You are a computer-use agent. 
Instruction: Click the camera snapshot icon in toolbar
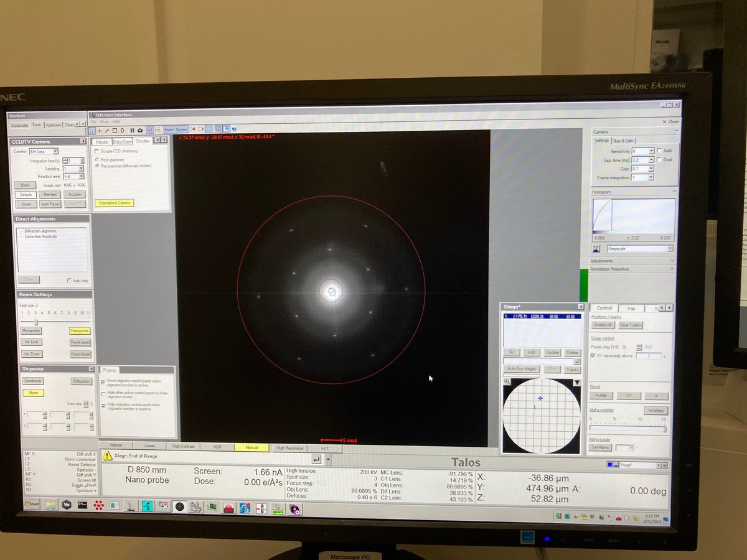(x=140, y=130)
